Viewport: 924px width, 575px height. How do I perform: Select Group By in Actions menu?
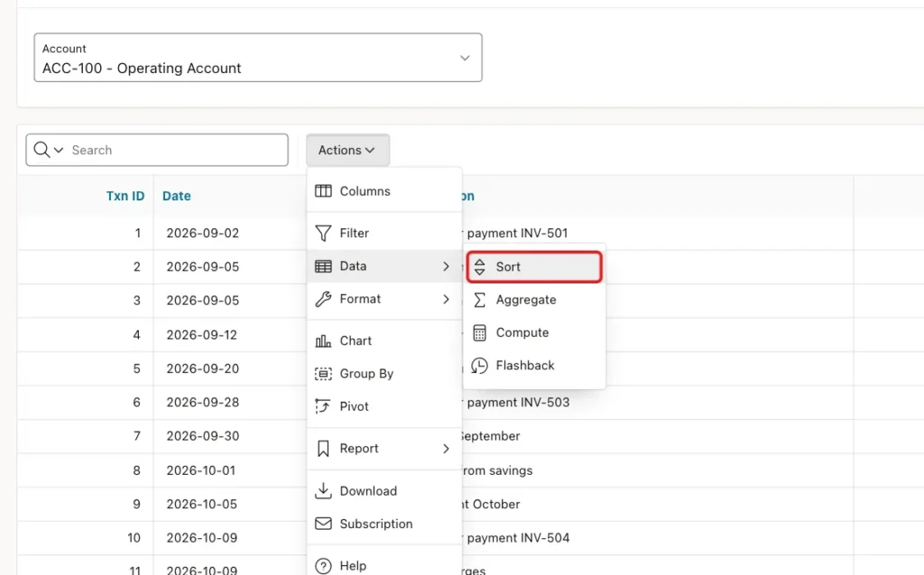pyautogui.click(x=384, y=374)
